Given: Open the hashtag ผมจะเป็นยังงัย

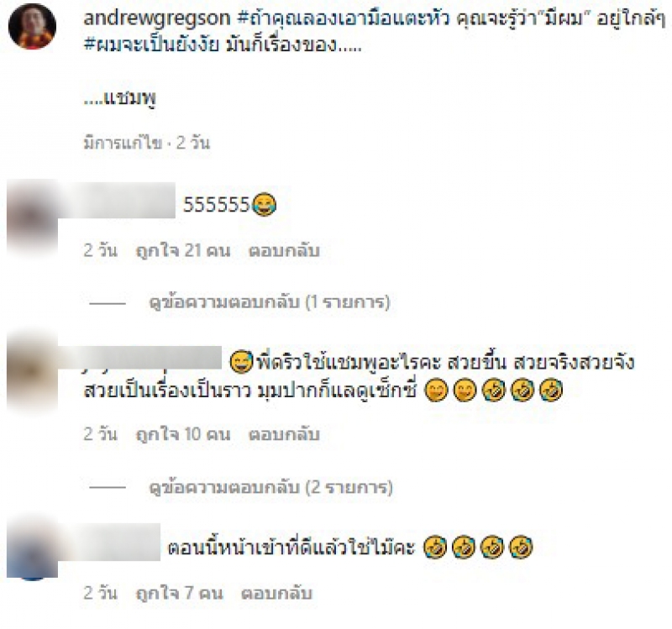Looking at the screenshot, I should [152, 45].
